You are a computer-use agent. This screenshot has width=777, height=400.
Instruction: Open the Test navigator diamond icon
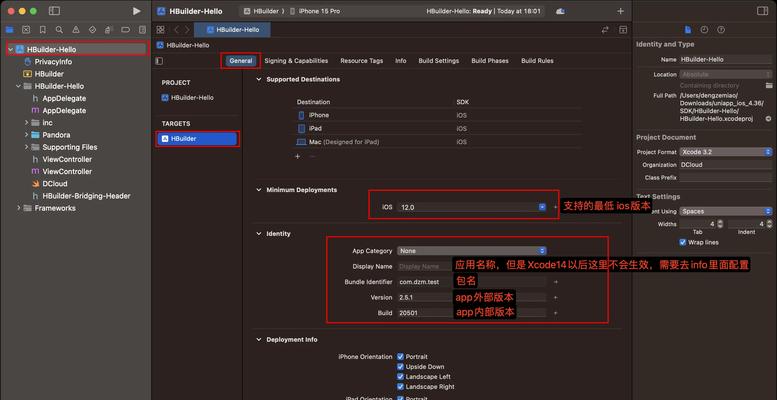[x=93, y=30]
